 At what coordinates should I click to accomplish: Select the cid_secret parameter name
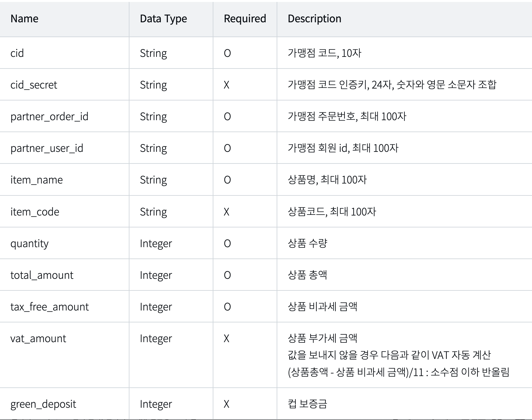[x=34, y=85]
